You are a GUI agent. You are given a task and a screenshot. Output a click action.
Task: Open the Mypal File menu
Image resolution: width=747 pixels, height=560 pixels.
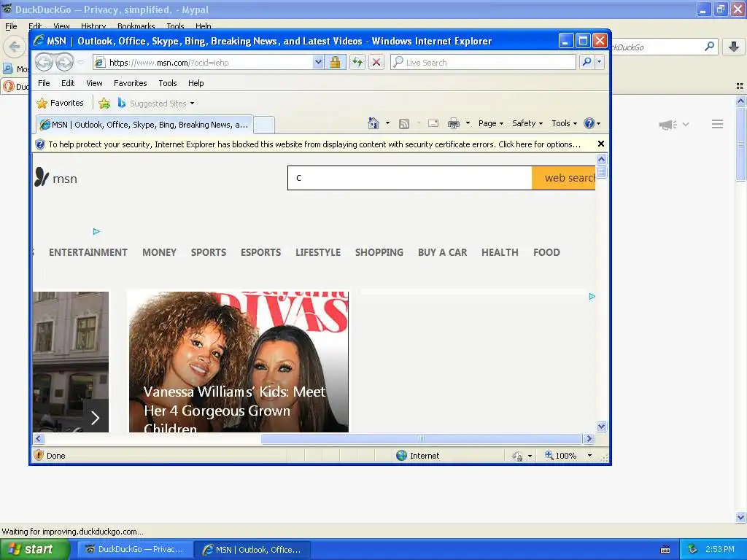point(11,26)
